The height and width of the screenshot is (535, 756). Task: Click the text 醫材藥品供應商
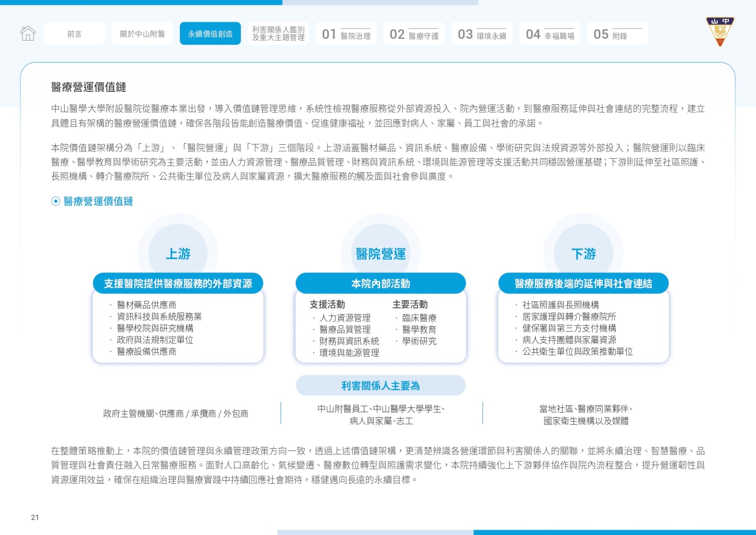click(x=147, y=305)
